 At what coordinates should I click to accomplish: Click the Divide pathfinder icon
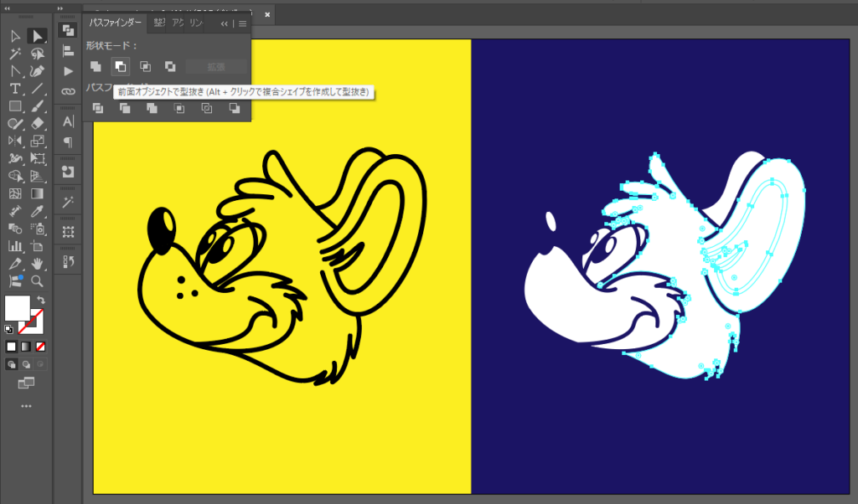pyautogui.click(x=98, y=108)
